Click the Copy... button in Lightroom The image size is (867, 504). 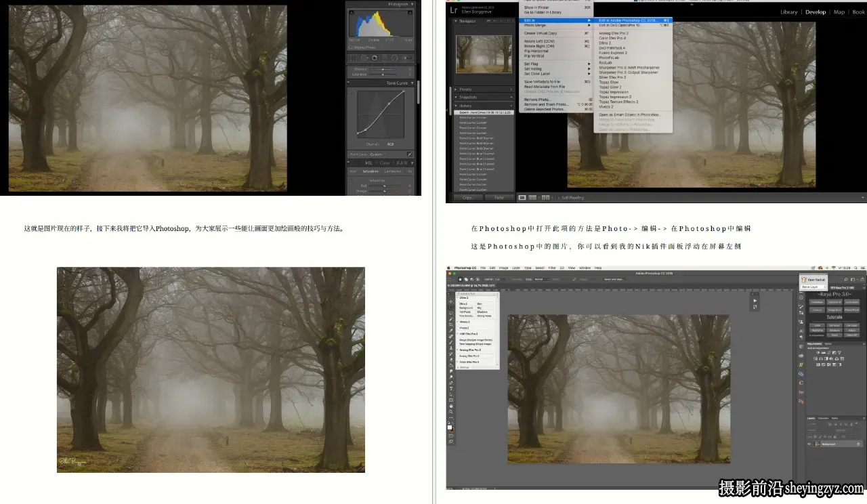click(468, 197)
